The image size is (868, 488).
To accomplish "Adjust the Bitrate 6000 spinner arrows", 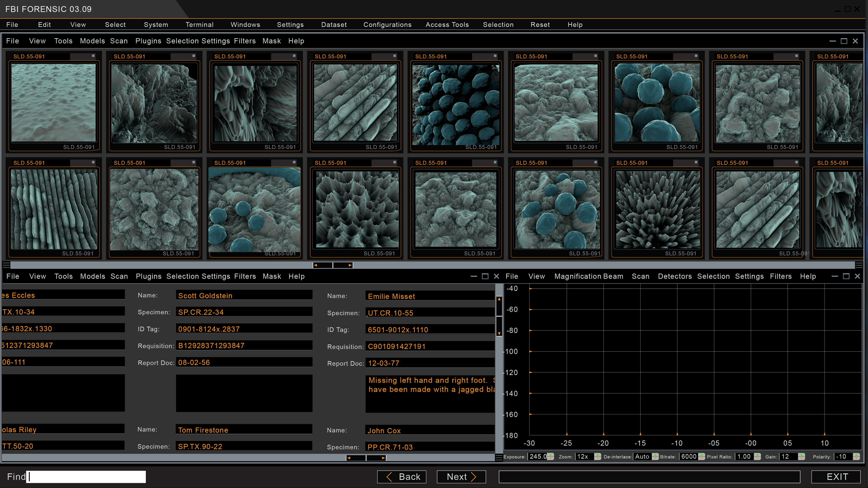I will (702, 457).
